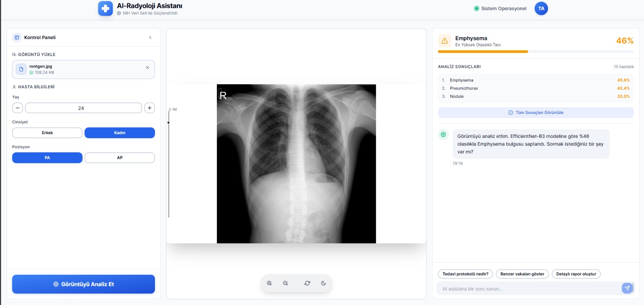Select Kadın gender option
Viewport: 644px width, 305px height.
coord(120,133)
